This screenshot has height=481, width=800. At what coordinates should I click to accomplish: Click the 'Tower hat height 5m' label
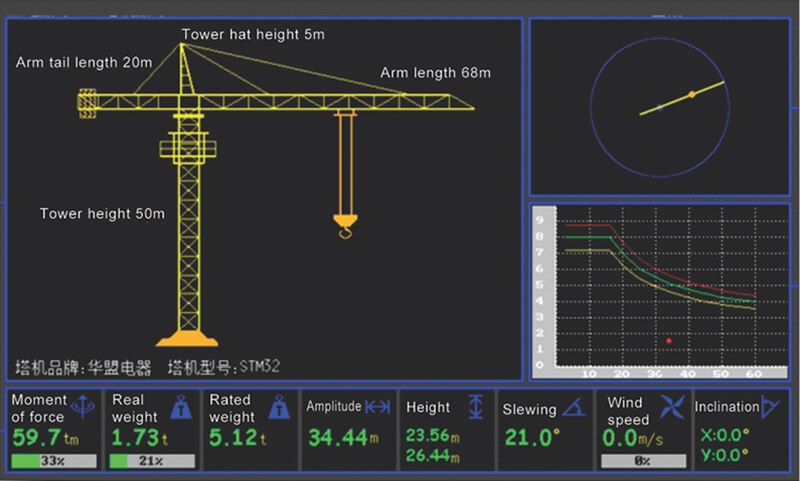[x=253, y=34]
